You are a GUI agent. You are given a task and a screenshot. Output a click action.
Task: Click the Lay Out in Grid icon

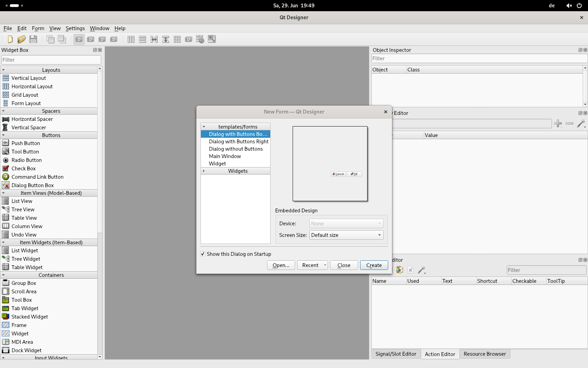[177, 39]
